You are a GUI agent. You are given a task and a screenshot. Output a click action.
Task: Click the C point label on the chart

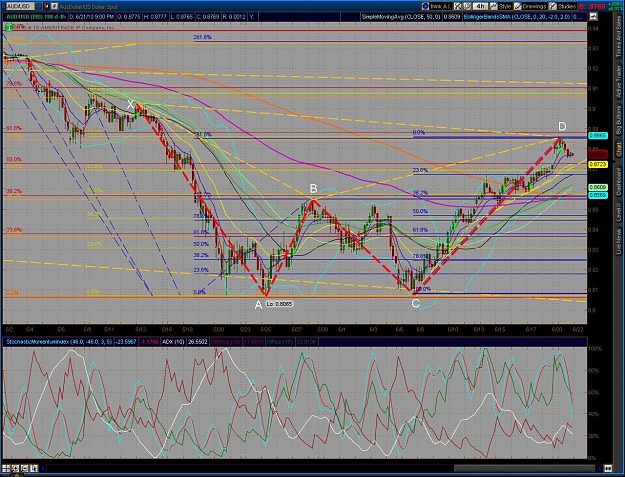415,304
